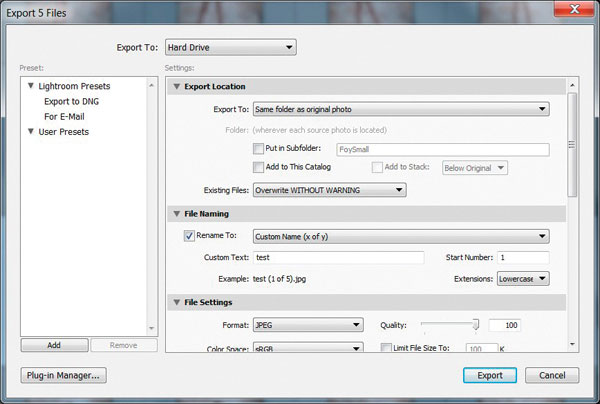600x404 pixels.
Task: Click the settings scrollbar up arrow
Action: [572, 85]
